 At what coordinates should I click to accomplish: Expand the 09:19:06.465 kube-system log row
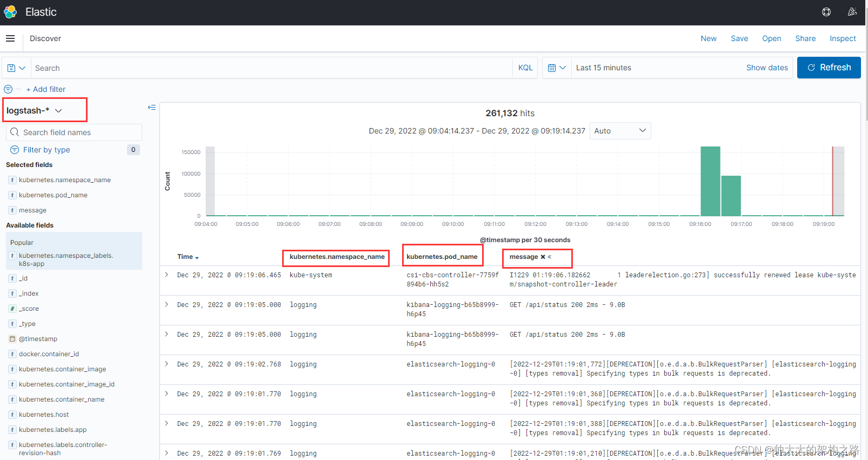tap(166, 275)
